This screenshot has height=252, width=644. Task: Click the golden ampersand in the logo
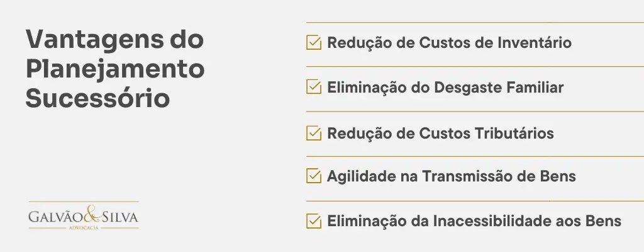coord(93,215)
